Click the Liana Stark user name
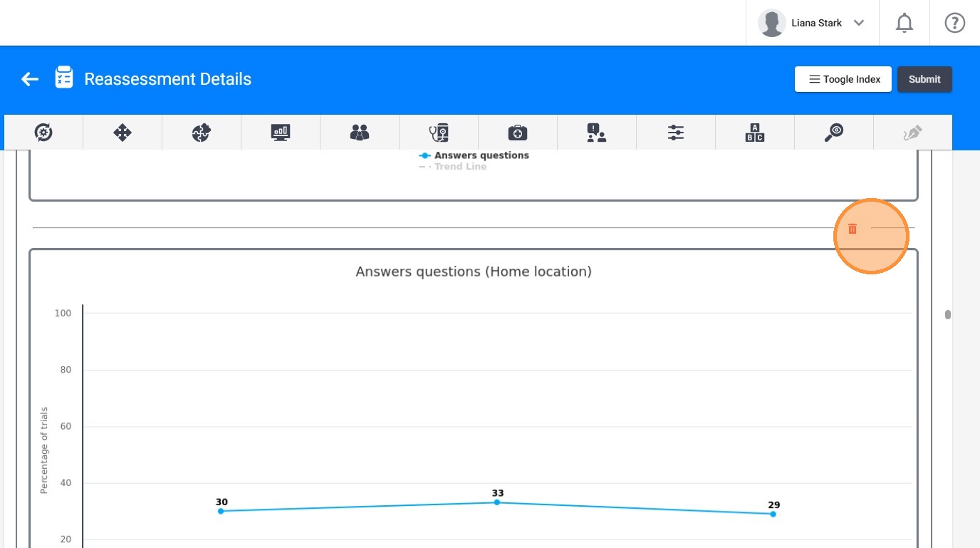Viewport: 980px width, 548px height. (x=817, y=23)
